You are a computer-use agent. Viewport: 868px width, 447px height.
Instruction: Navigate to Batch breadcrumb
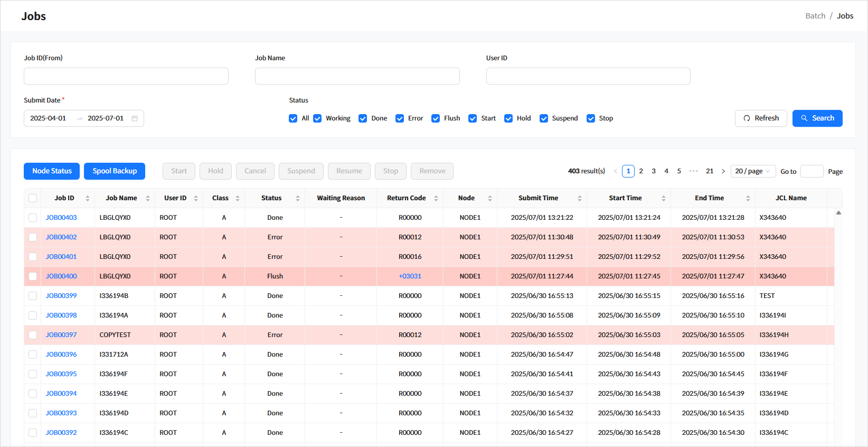click(x=815, y=16)
